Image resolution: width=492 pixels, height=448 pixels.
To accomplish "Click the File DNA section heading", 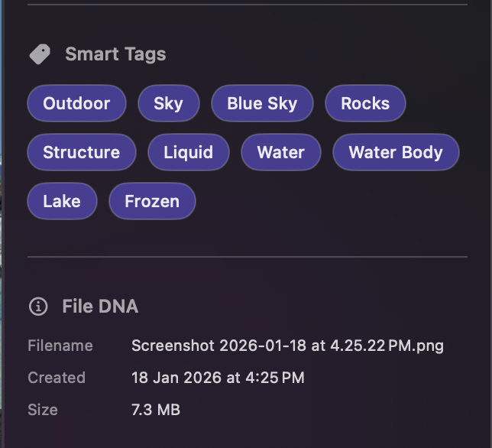I will [100, 307].
